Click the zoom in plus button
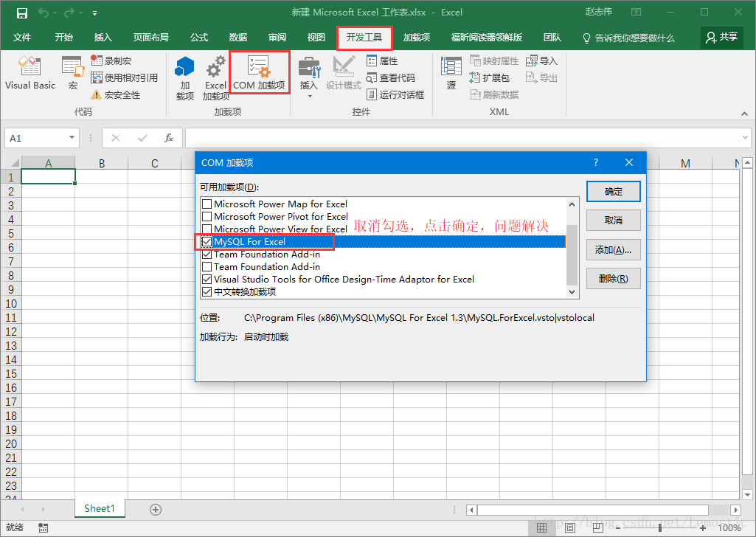This screenshot has width=756, height=537. point(703,528)
